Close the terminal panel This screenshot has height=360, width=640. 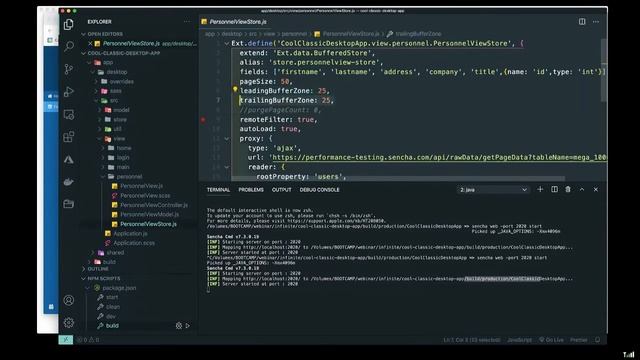(x=596, y=189)
